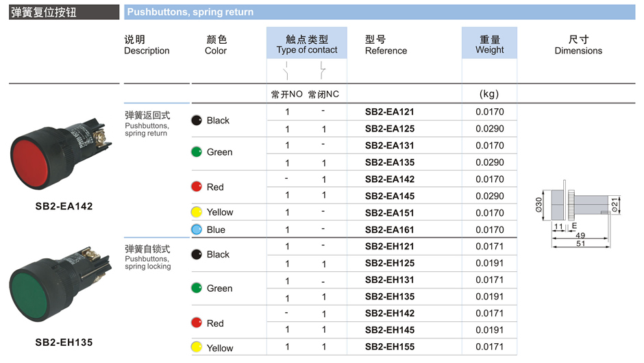Select the Pushbuttons, spring return title bar
644x363 pixels.
tap(380, 12)
